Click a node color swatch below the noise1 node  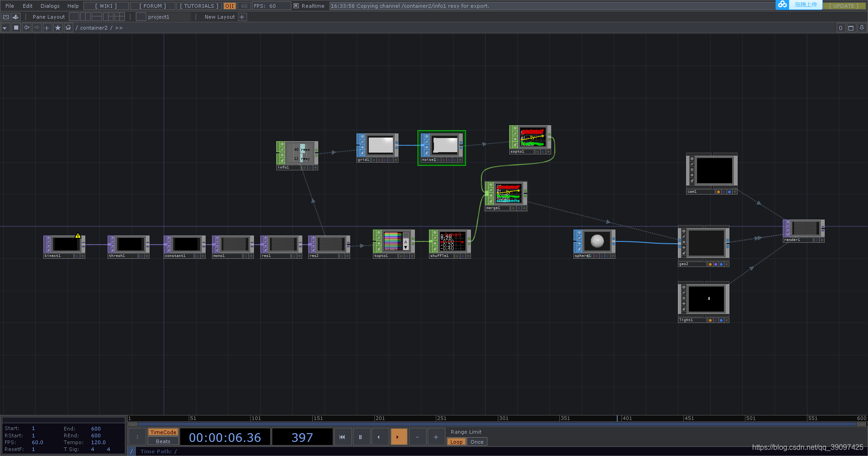click(438, 159)
